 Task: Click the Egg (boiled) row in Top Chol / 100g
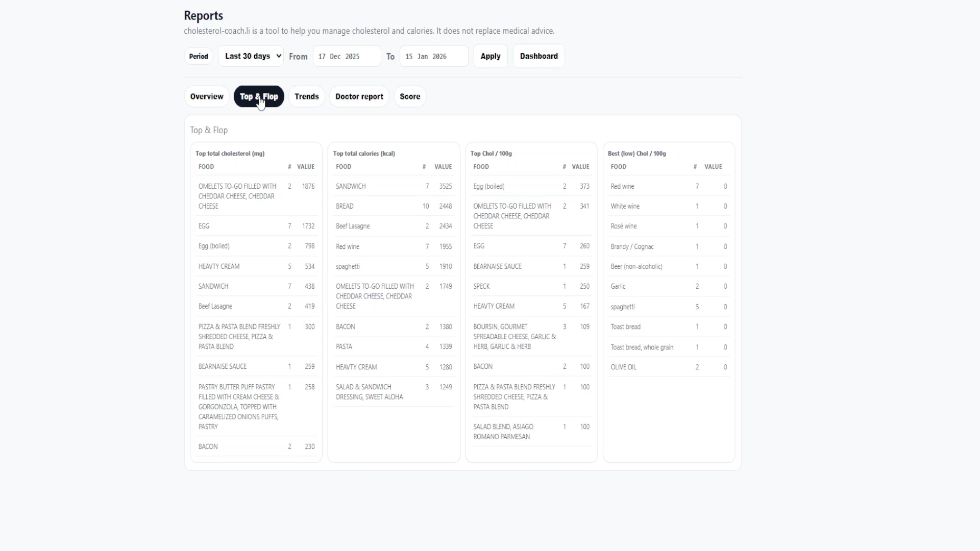click(531, 186)
